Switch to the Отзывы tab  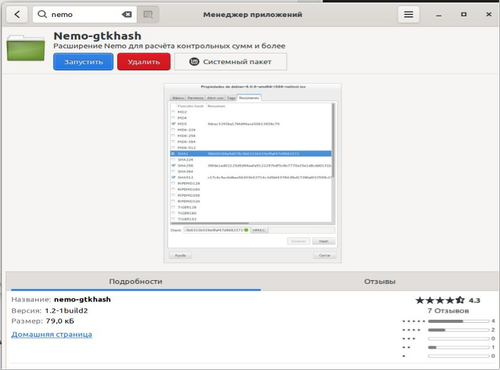380,281
